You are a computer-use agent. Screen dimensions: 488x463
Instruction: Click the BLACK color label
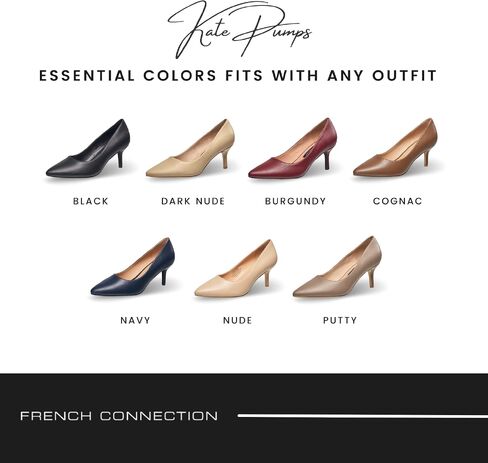(91, 201)
